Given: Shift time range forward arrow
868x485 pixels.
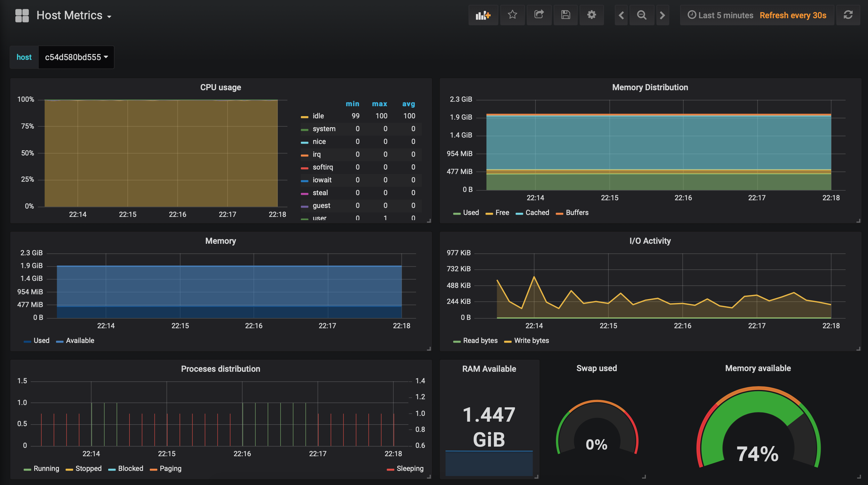Looking at the screenshot, I should click(662, 15).
